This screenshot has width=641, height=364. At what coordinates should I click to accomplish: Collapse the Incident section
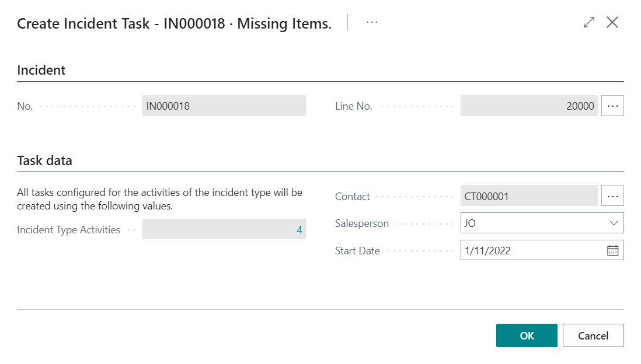(41, 70)
